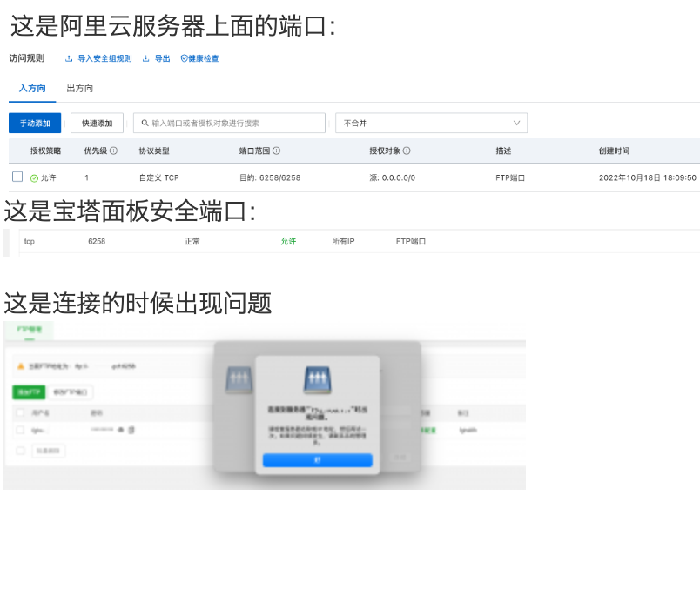The width and height of the screenshot is (700, 609).
Task: Click the download icon before 导出
Action: click(x=145, y=58)
